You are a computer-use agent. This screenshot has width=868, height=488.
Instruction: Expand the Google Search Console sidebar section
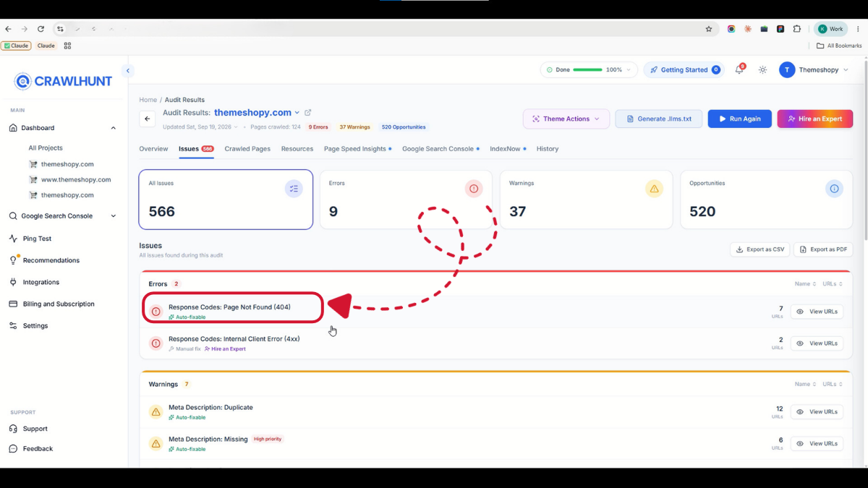(114, 216)
